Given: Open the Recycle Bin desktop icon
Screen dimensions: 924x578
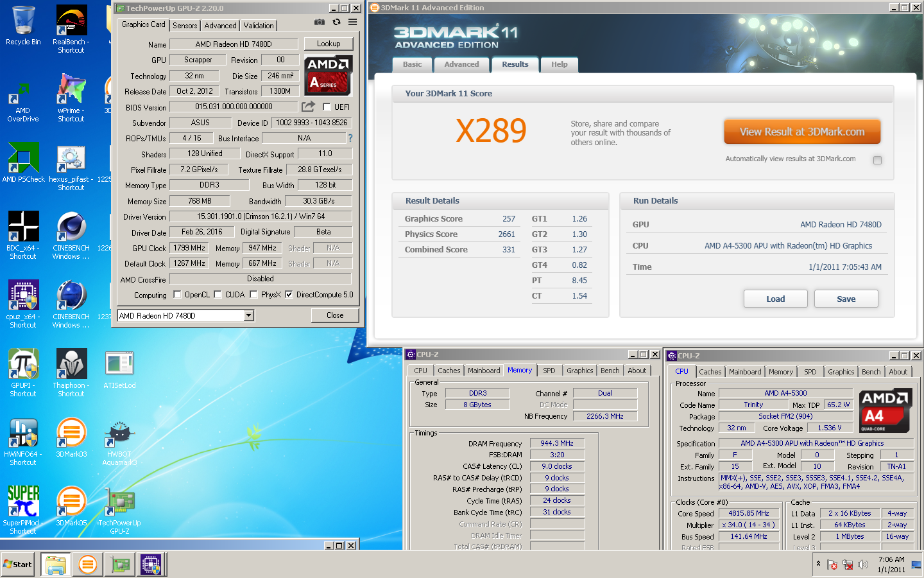Looking at the screenshot, I should pos(23,26).
